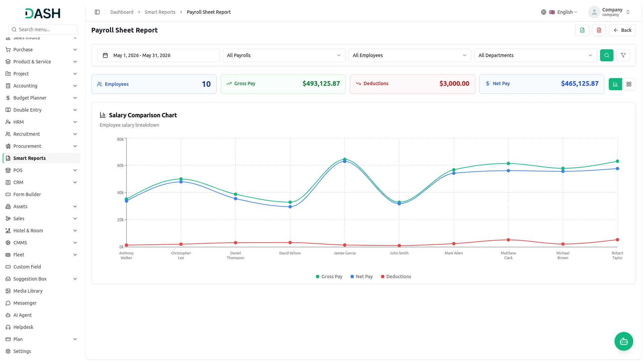This screenshot has width=644, height=362.
Task: Expand the Sales menu chevron
Action: [75, 219]
